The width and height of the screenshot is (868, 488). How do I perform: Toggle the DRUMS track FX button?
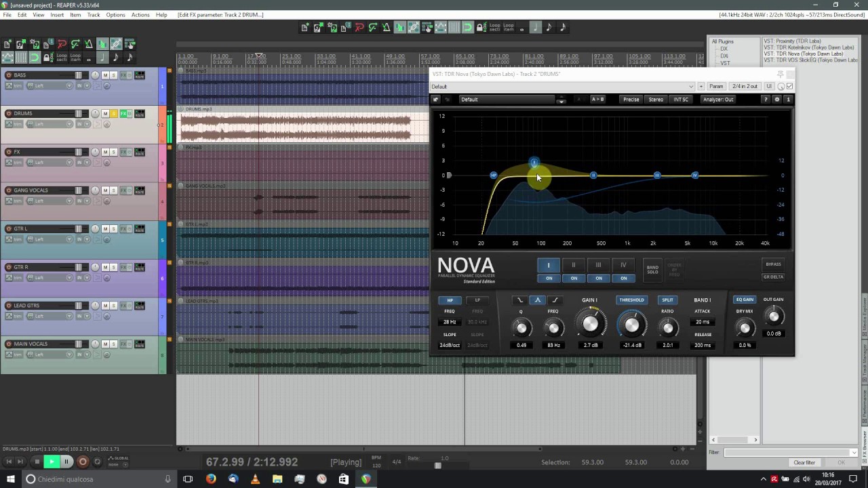pos(123,113)
